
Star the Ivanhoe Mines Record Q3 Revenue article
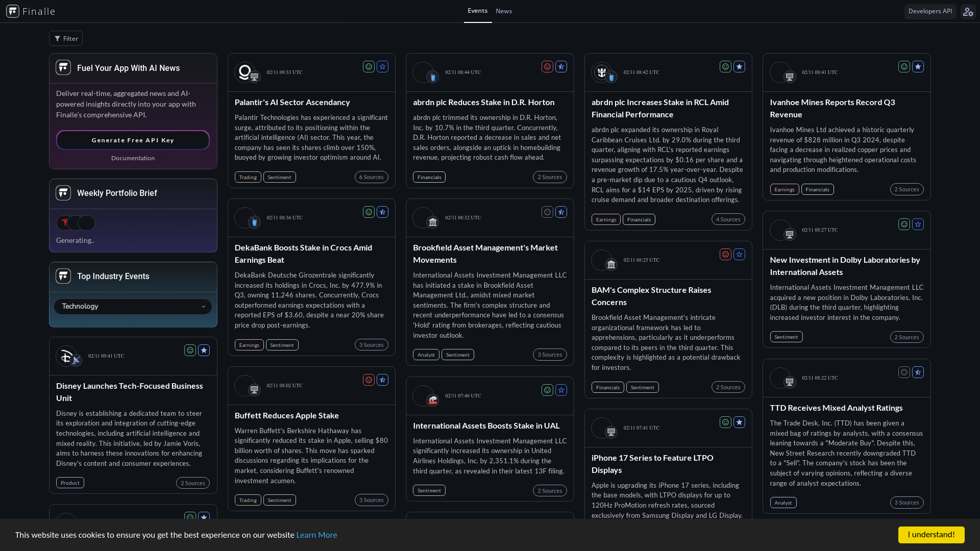(x=918, y=66)
